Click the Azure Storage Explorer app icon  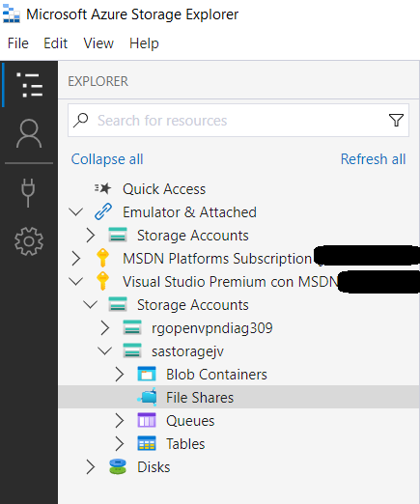coord(12,14)
